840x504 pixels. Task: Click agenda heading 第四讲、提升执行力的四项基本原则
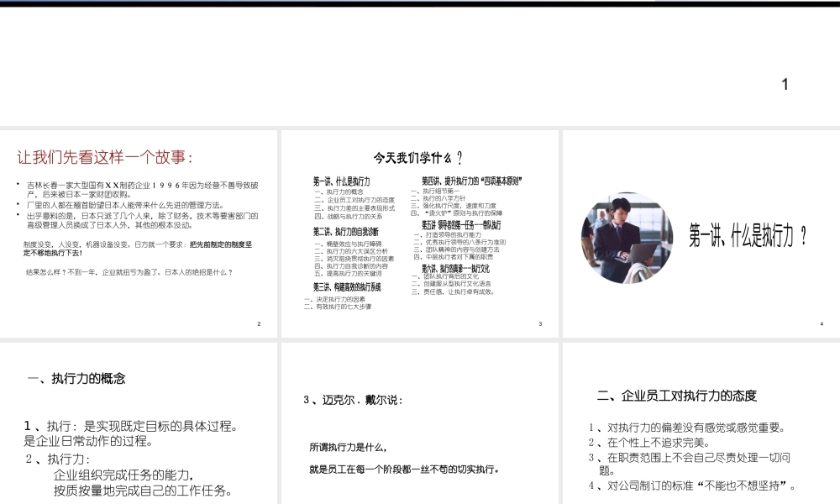(x=472, y=181)
